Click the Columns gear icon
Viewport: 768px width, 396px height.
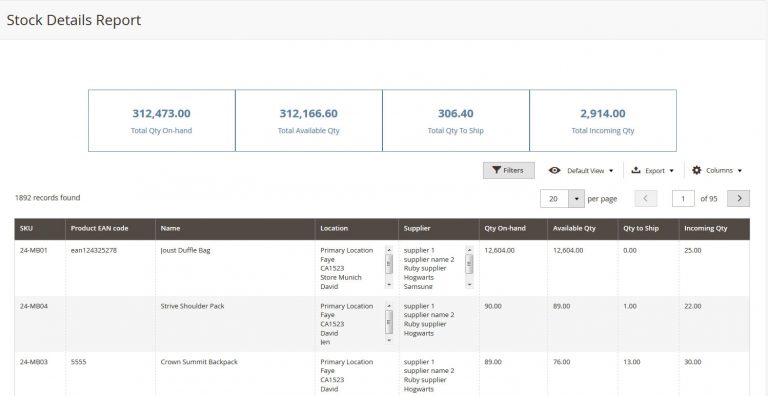tap(696, 170)
